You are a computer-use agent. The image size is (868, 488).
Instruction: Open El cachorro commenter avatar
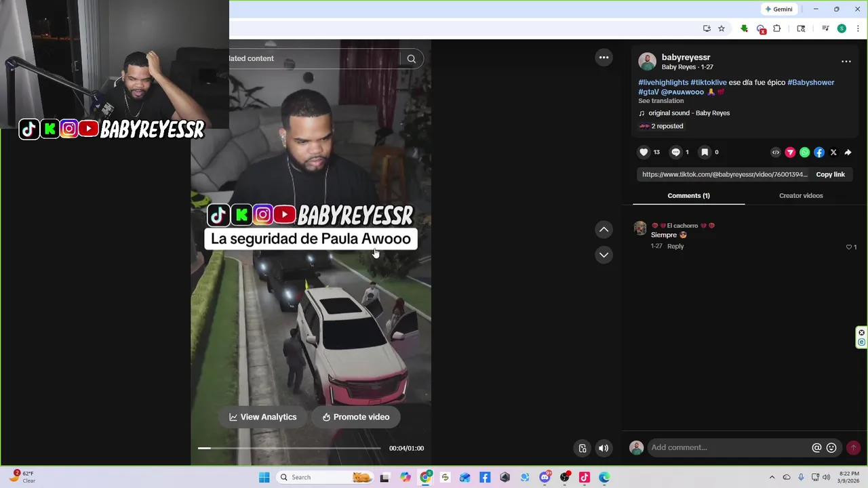[x=639, y=228]
